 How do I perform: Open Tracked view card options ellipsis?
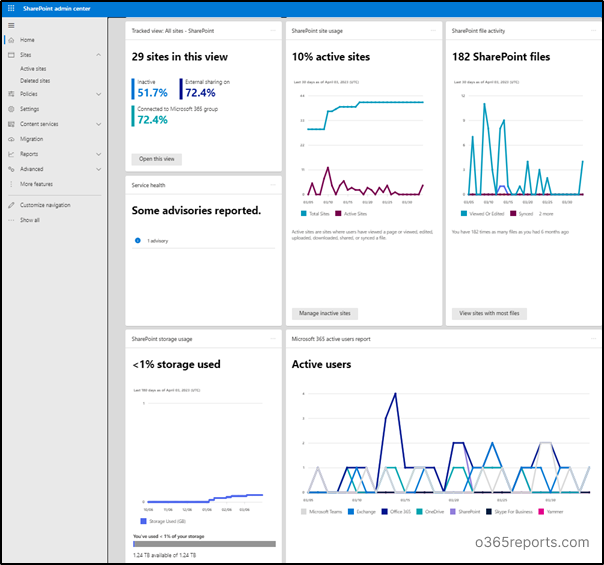[273, 30]
